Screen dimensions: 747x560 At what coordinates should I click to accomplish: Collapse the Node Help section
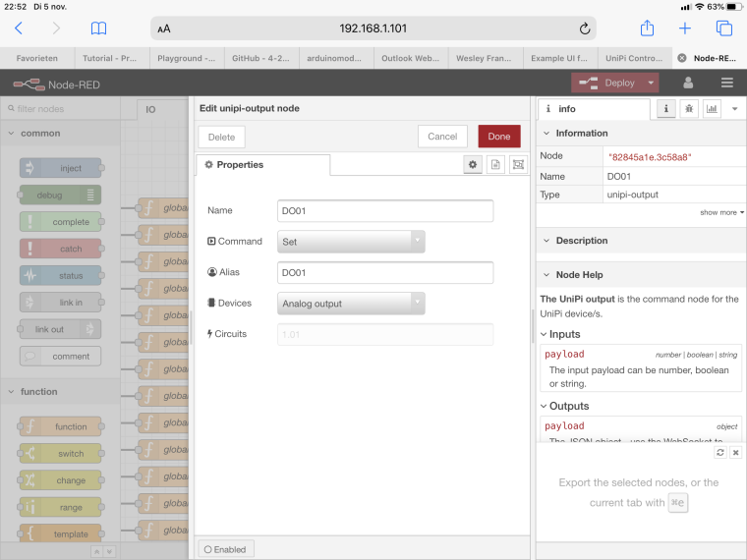click(546, 275)
